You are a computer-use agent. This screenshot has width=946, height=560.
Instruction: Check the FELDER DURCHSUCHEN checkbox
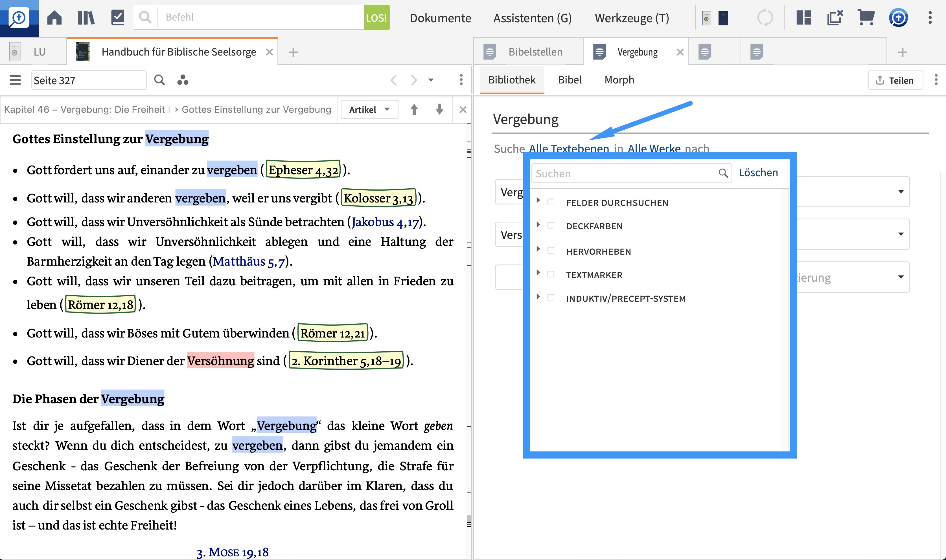pos(551,202)
